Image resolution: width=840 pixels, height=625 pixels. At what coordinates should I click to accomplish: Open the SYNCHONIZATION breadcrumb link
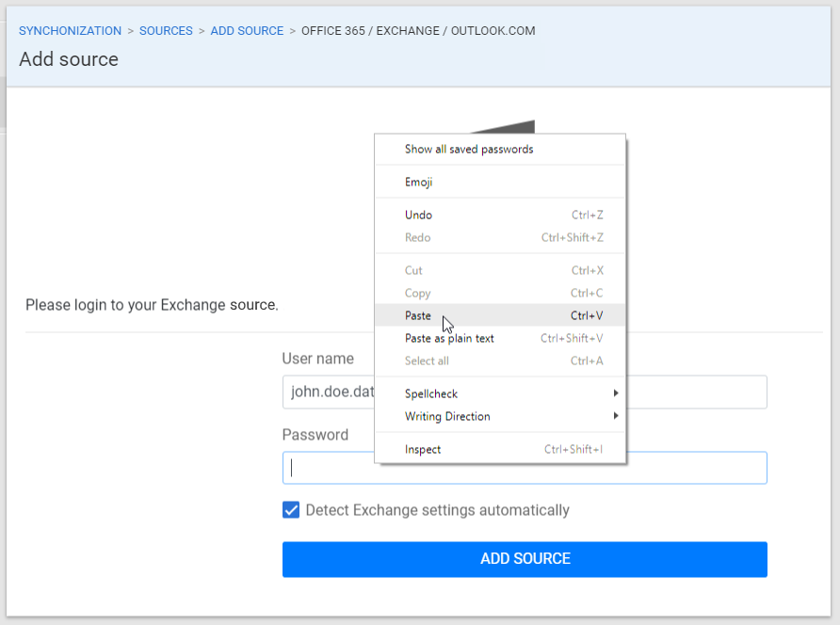(71, 30)
